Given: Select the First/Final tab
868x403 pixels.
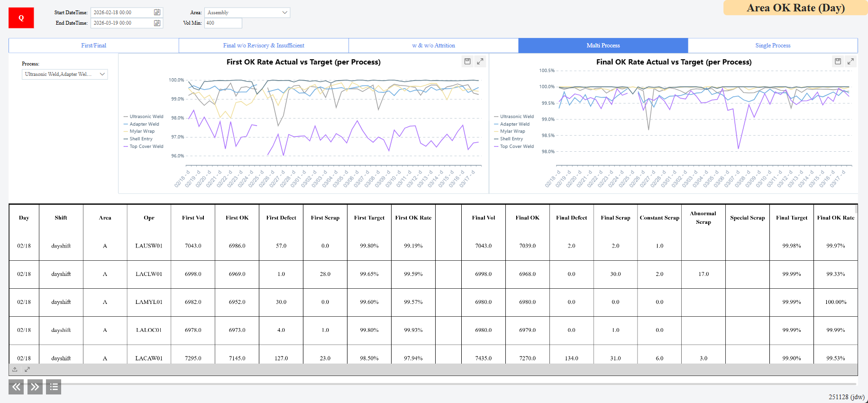Looking at the screenshot, I should tap(93, 46).
